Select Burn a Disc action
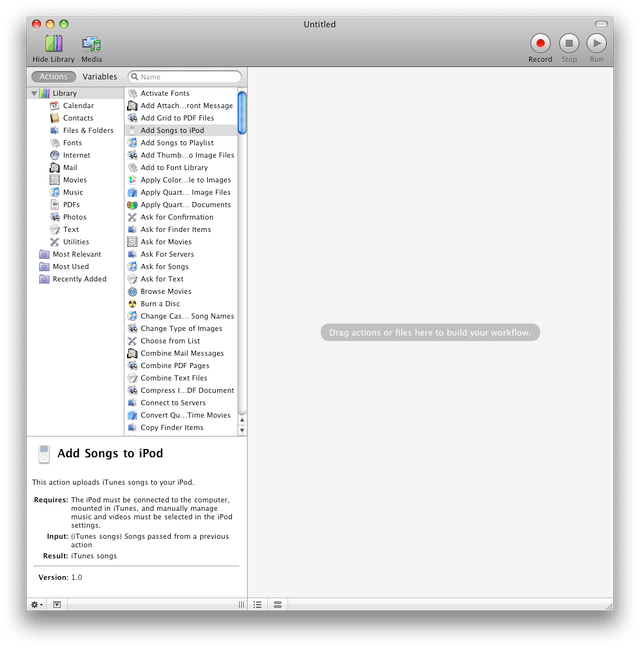The width and height of the screenshot is (640, 647). [x=181, y=304]
